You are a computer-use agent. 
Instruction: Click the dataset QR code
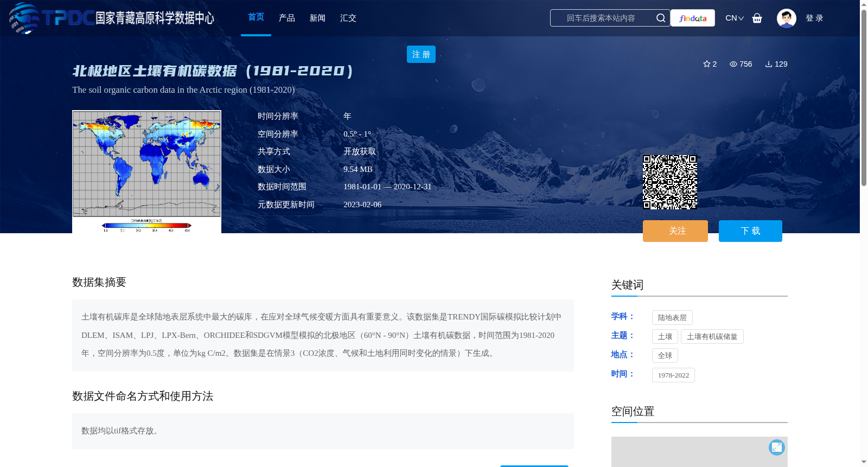click(x=670, y=182)
